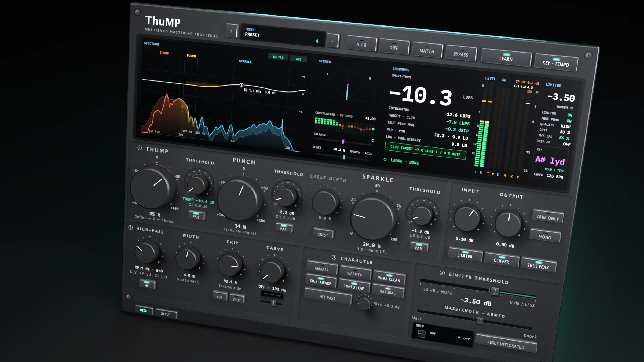Click the SPARKLE threshold knob

click(x=422, y=215)
